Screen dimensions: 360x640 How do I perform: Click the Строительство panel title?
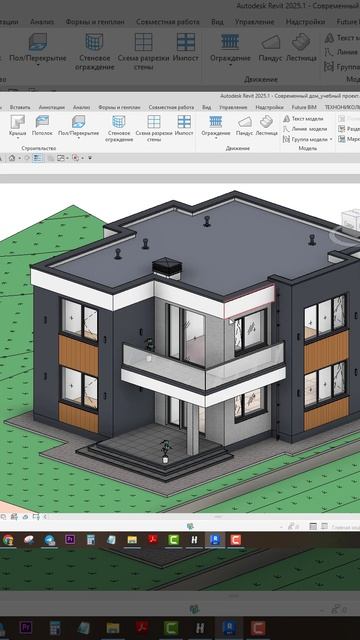coord(39,149)
